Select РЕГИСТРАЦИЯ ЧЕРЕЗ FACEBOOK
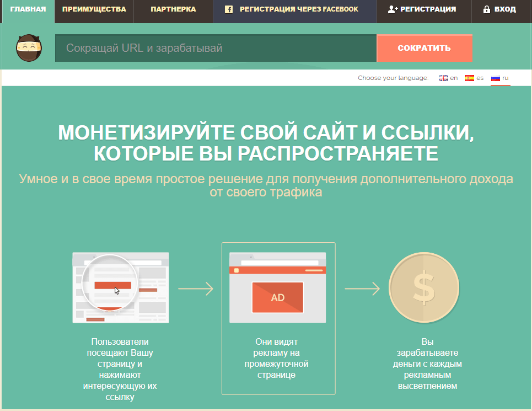Image resolution: width=532 pixels, height=411 pixels. tap(299, 9)
